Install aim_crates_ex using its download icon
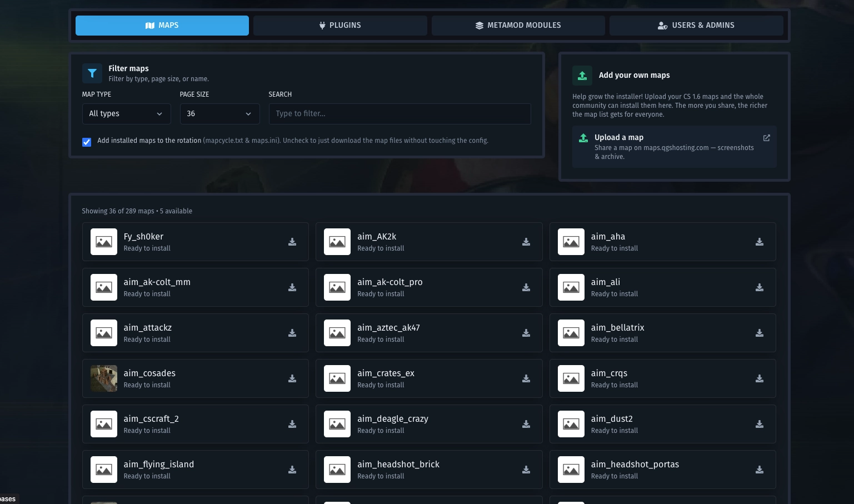The height and width of the screenshot is (504, 854). point(526,378)
